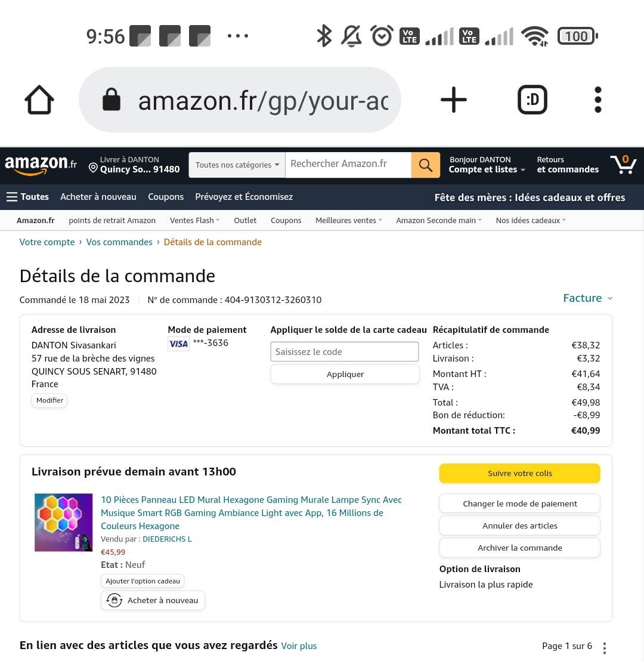Click the Amazon.fr logo
The image size is (644, 661).
[x=41, y=165]
